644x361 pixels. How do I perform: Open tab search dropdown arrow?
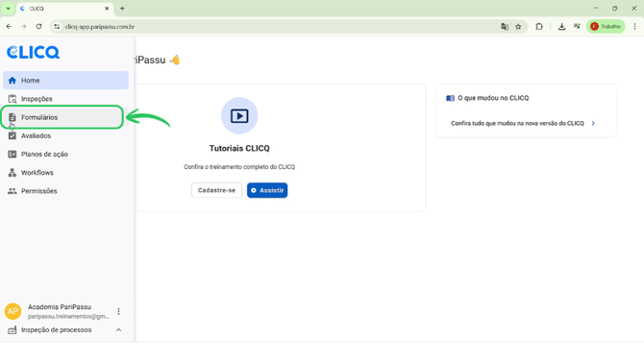click(8, 9)
